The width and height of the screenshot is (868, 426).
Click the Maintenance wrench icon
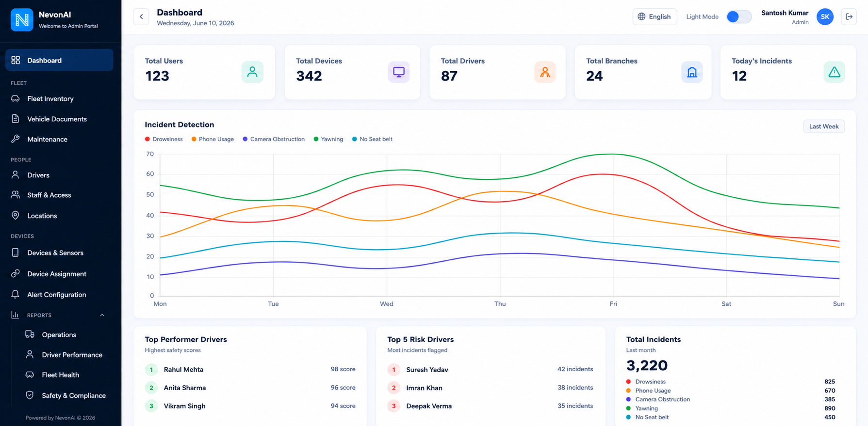[x=16, y=139]
